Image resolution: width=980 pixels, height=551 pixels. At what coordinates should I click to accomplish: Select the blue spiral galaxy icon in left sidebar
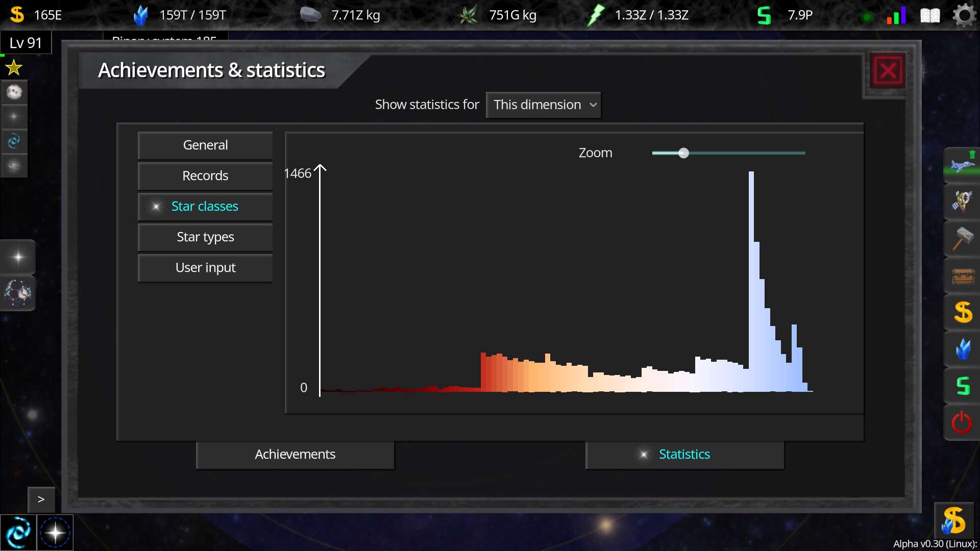point(14,141)
